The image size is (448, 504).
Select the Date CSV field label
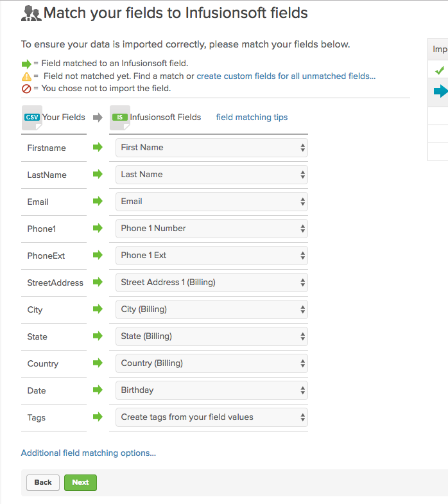pos(37,391)
